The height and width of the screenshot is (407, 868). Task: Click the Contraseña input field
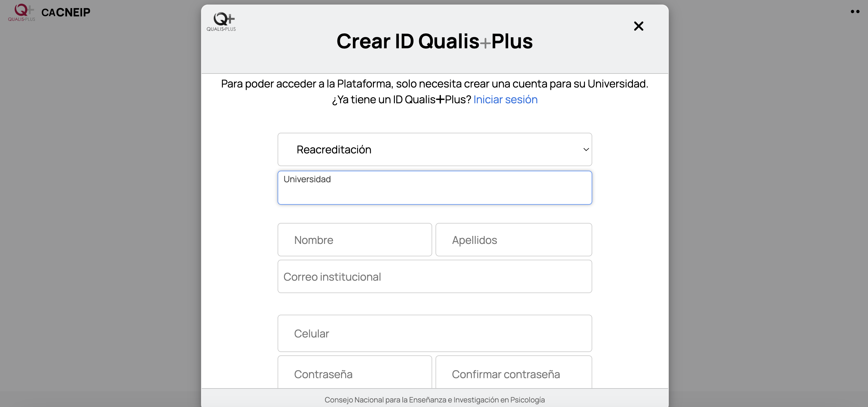click(x=354, y=372)
